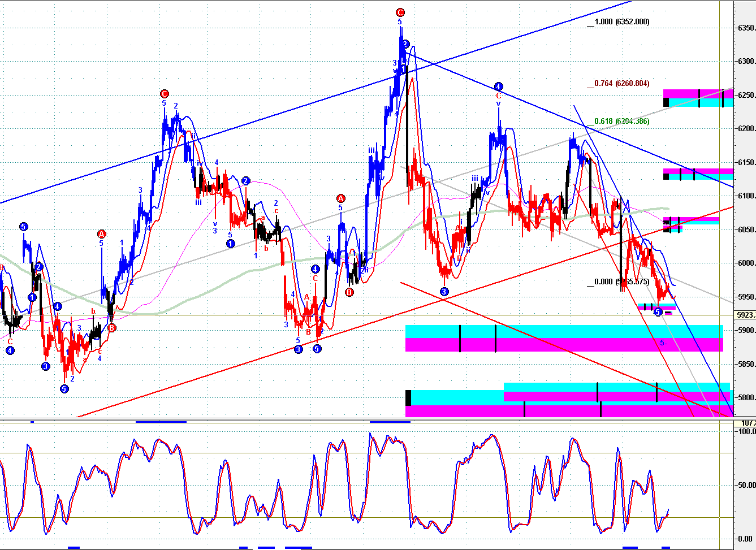Image resolution: width=756 pixels, height=550 pixels.
Task: Click the cyan-magenta support zone at 5800
Action: [569, 400]
